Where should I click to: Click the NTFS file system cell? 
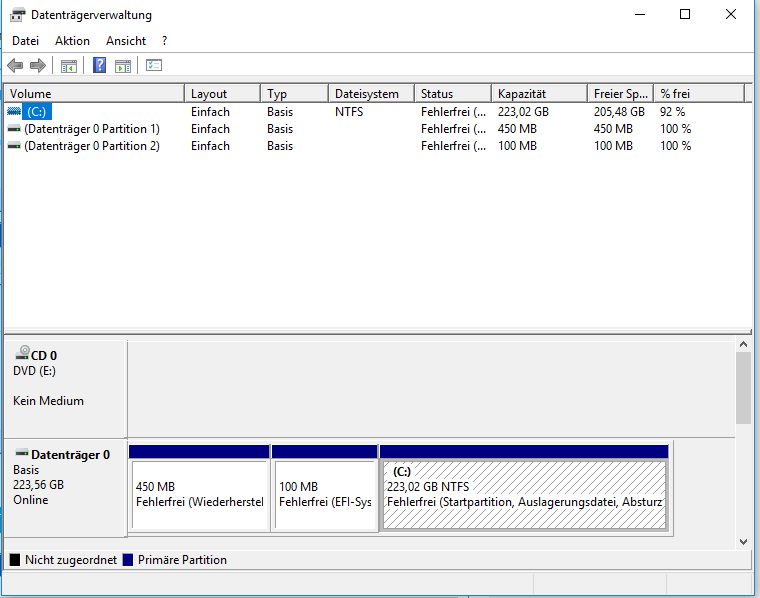349,112
